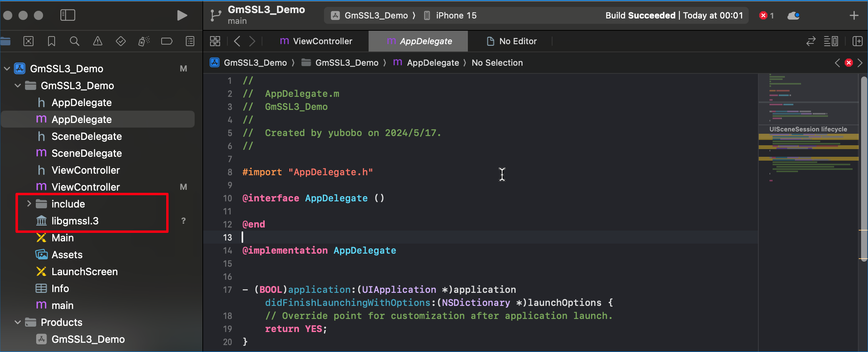Image resolution: width=868 pixels, height=352 pixels.
Task: Select ViewController header file
Action: point(85,170)
